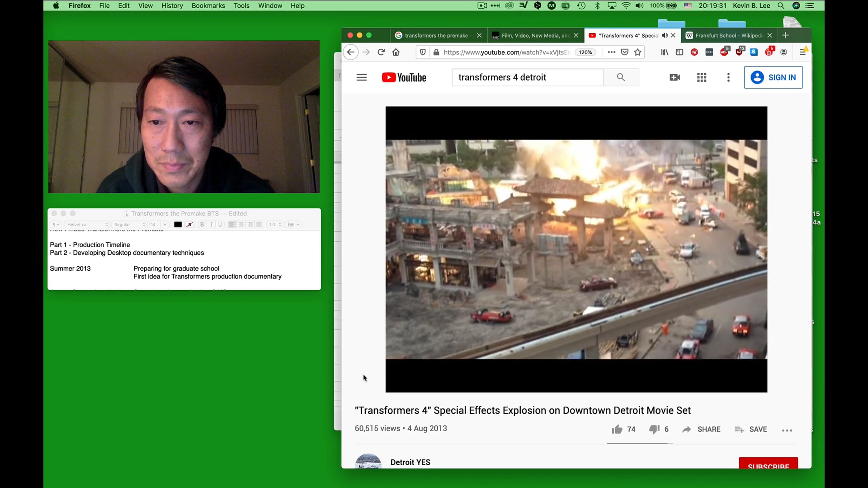Dislike the video with thumbs down
The image size is (868, 488).
tap(654, 429)
